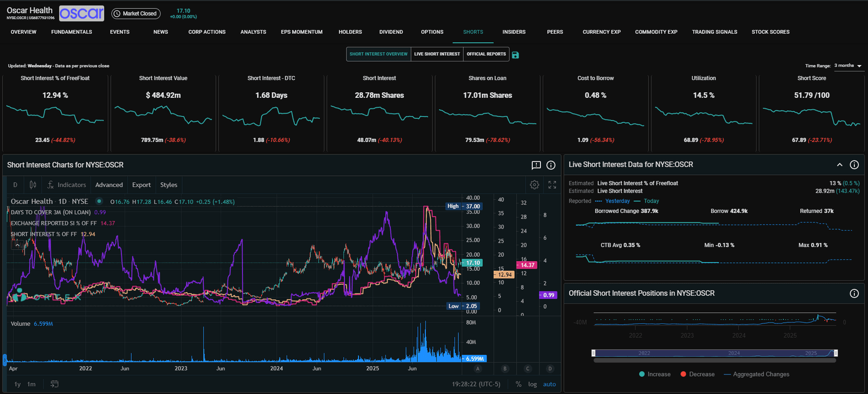Collapse the chart indicator legend
Viewport: 868px width, 394px height.
[x=17, y=245]
